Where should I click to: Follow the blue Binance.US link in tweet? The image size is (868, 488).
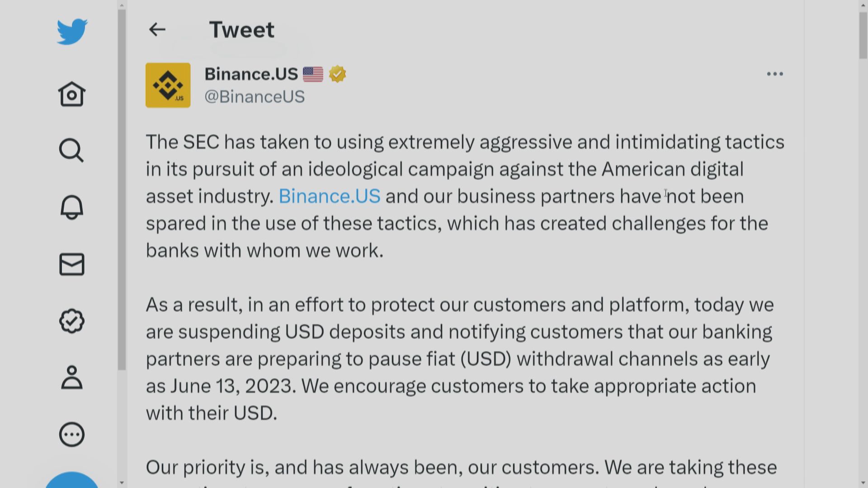[x=329, y=196]
